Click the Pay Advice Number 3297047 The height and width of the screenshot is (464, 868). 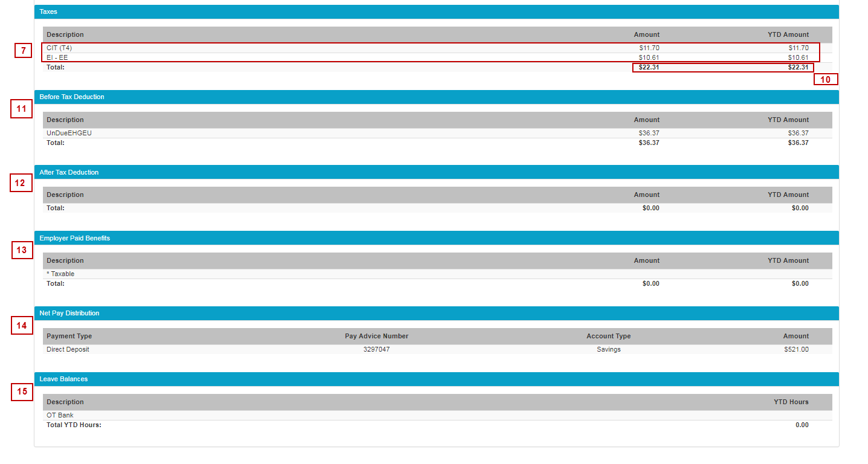[x=376, y=349]
